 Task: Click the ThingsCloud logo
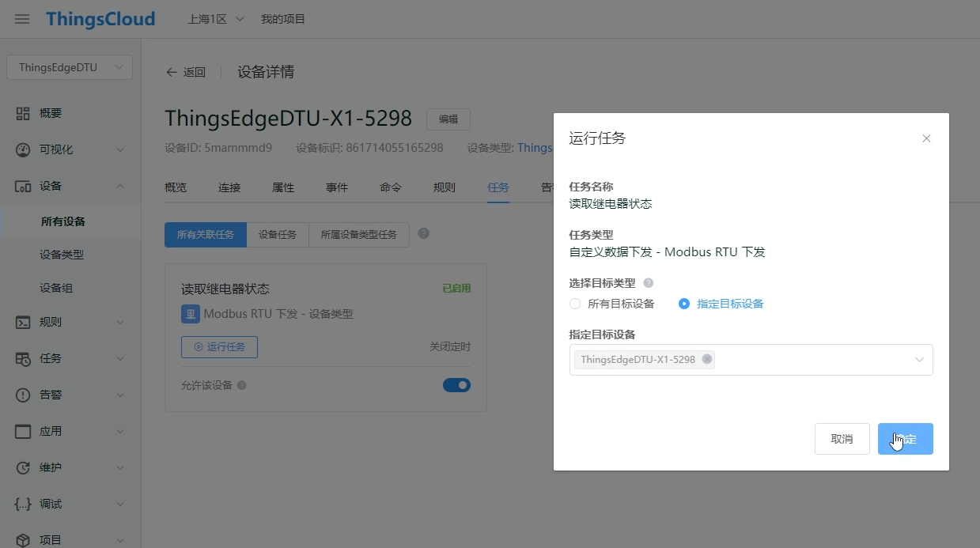point(100,19)
